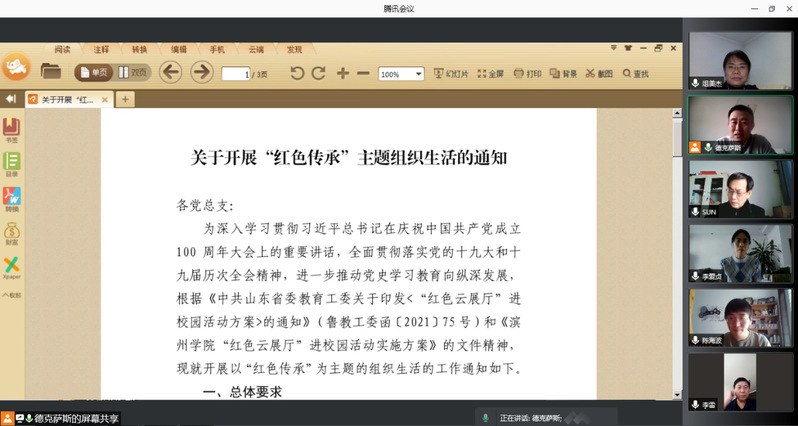Restore the 腾讯会议 window size
The image size is (798, 426).
click(772, 9)
